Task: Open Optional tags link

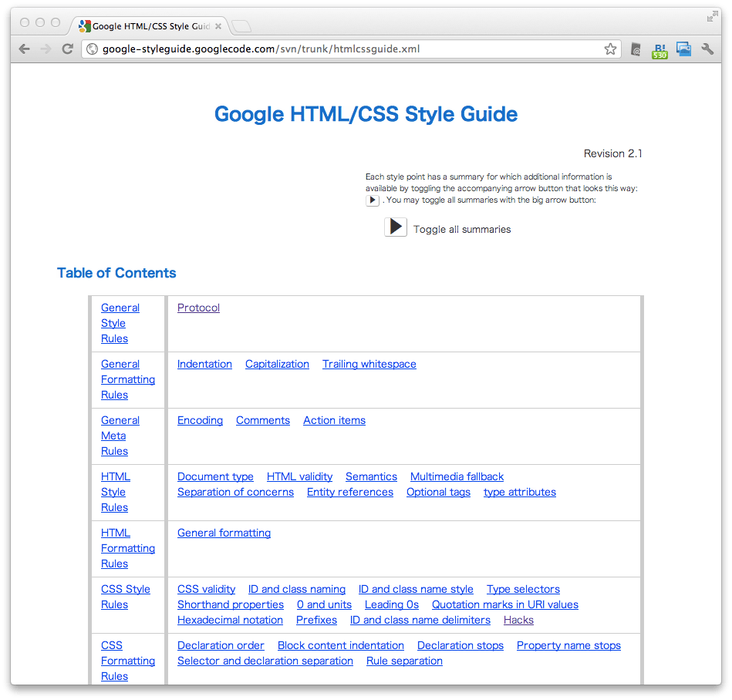Action: [438, 492]
